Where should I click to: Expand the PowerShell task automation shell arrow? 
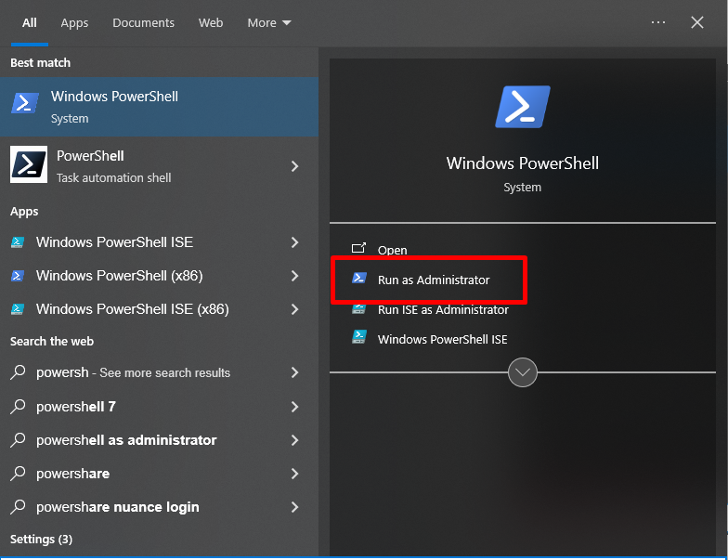pyautogui.click(x=294, y=166)
